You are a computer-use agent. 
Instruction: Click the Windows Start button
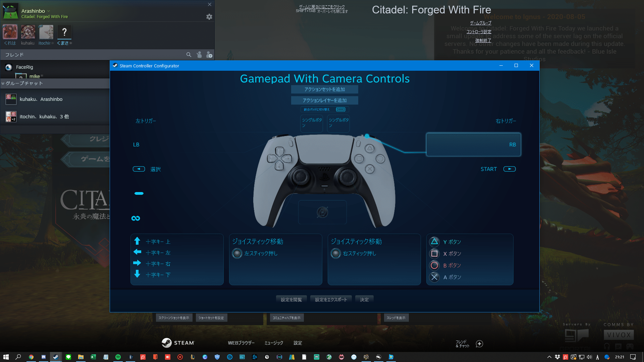click(x=6, y=357)
